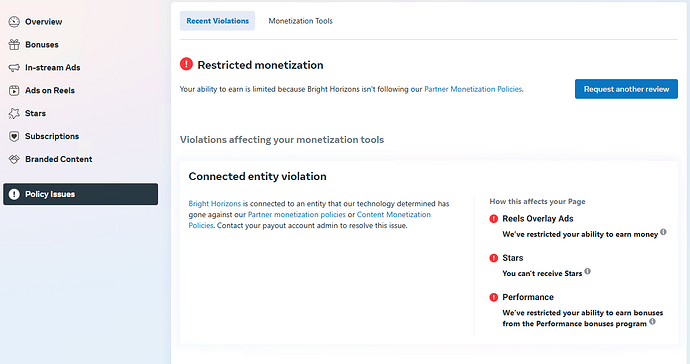
Task: Open the Overview gauge icon
Action: 14,22
